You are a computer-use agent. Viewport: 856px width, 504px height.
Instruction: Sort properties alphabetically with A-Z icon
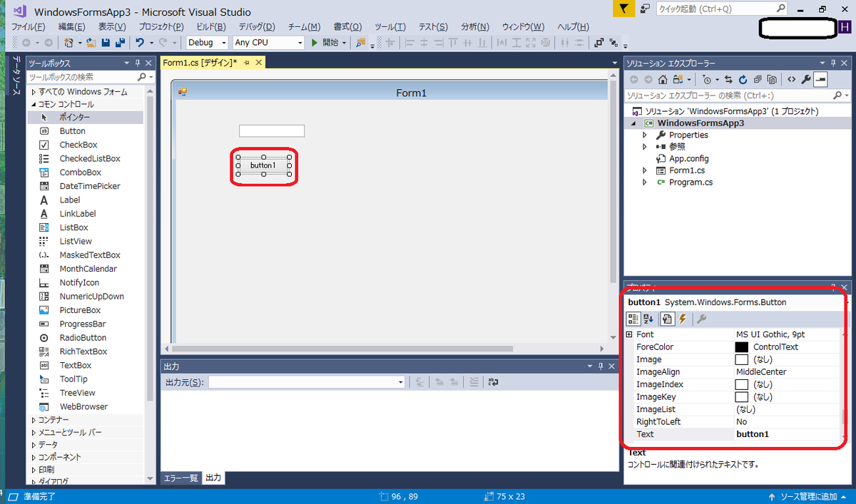click(648, 319)
